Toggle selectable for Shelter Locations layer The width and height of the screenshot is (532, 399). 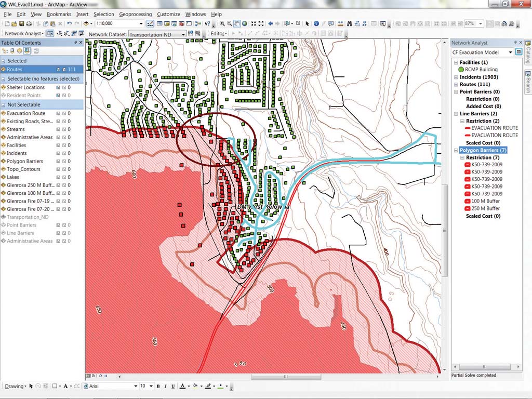point(58,87)
